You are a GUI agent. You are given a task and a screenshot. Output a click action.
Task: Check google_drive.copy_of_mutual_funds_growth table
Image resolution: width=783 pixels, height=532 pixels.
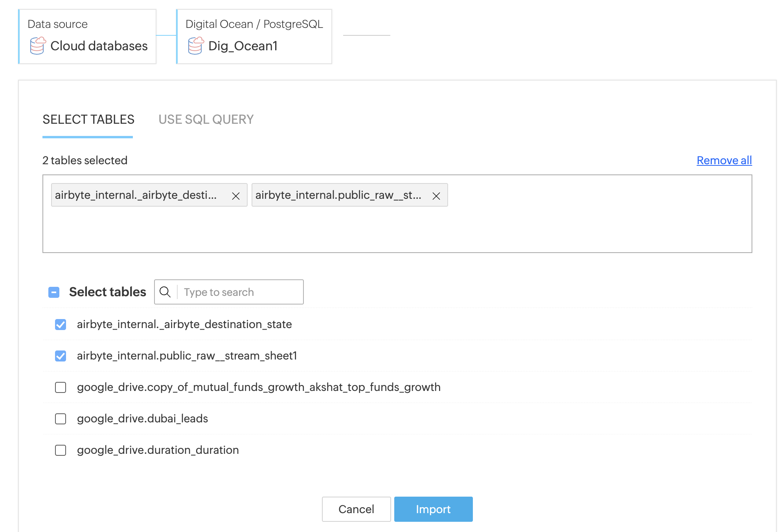[61, 387]
